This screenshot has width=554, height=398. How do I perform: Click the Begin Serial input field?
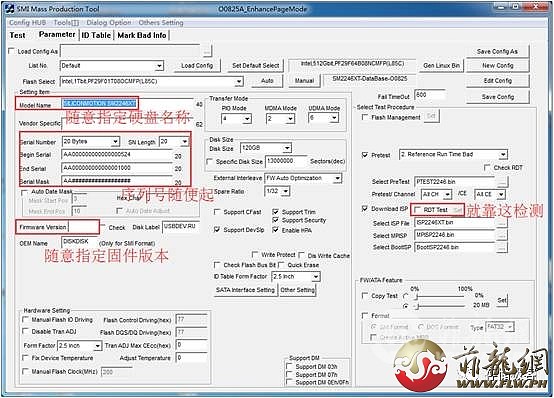click(117, 155)
